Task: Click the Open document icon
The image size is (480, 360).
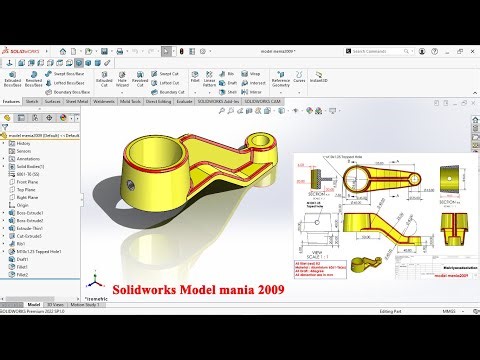Action: point(88,51)
